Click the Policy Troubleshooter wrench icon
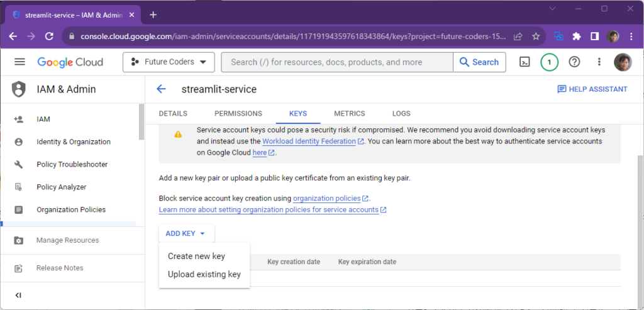The image size is (644, 310). tap(18, 165)
